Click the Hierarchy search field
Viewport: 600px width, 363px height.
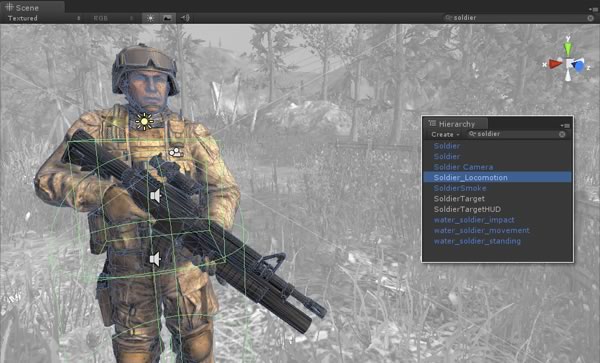point(517,134)
